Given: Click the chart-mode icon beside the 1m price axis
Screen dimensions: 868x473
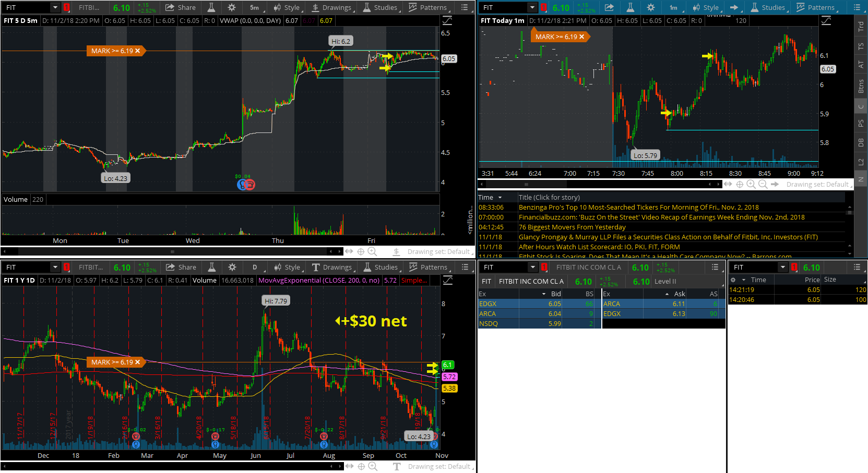Looking at the screenshot, I should (x=826, y=21).
